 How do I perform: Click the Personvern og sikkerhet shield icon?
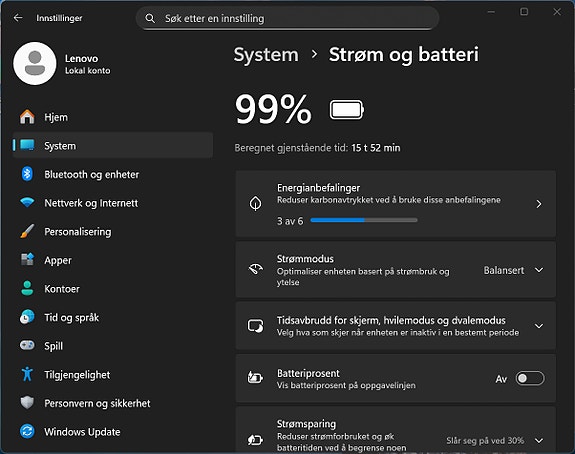(27, 403)
